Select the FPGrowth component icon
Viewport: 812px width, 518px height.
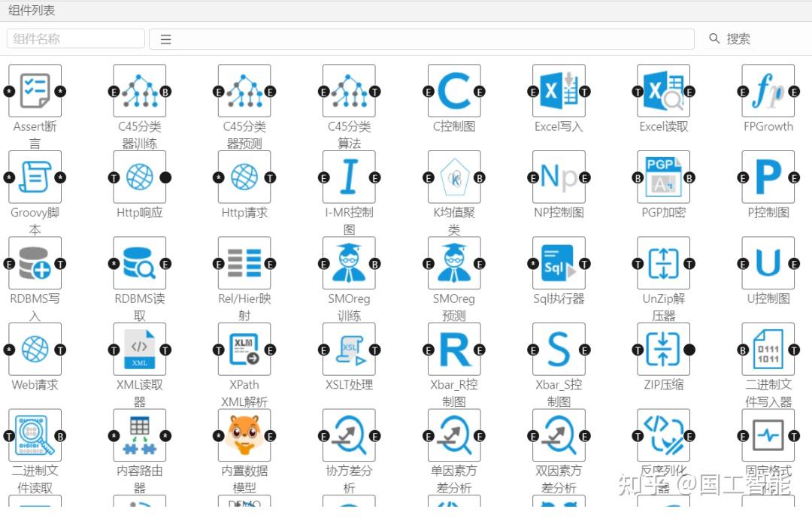click(x=768, y=91)
